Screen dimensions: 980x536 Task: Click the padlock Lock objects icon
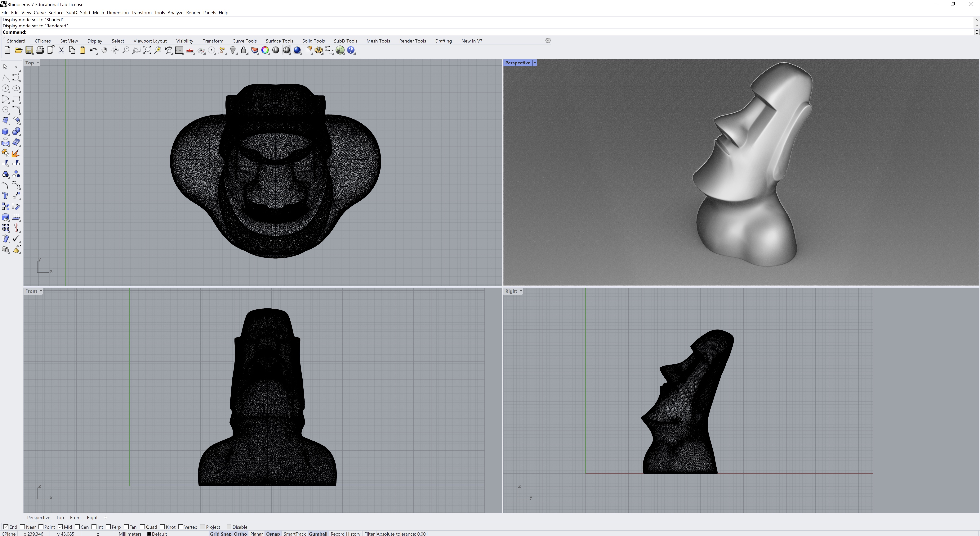click(244, 50)
